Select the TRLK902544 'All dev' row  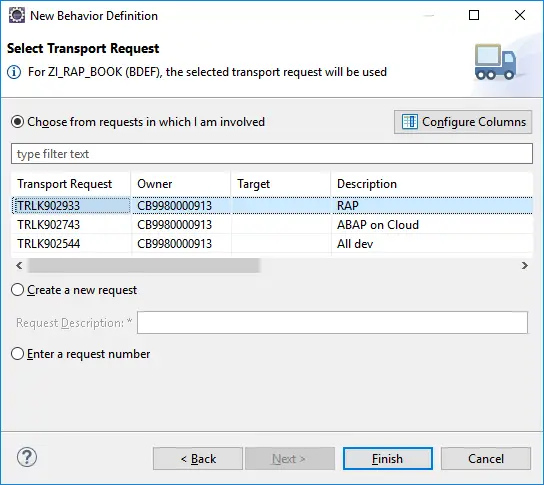coord(272,244)
